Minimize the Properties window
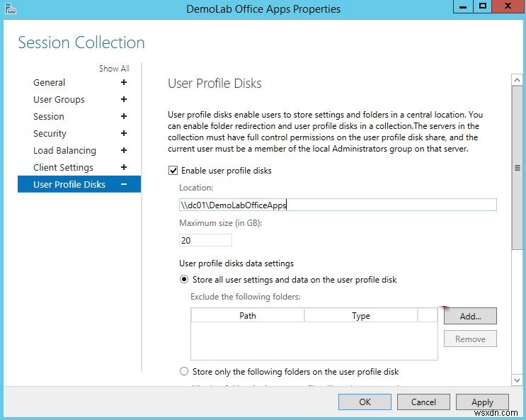 [463, 6]
